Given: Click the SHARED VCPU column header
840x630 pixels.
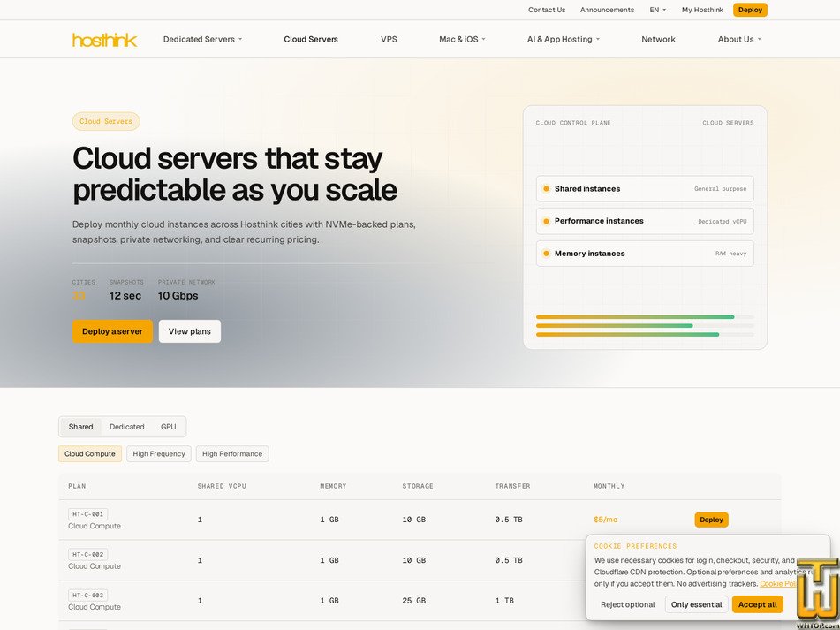Looking at the screenshot, I should (x=222, y=486).
